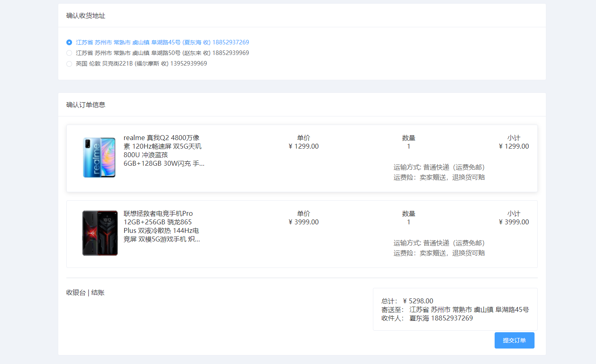Viewport: 596px width, 364px height.
Task: Select address radio for 阜湖路50号 赵东来
Action: pyautogui.click(x=69, y=53)
